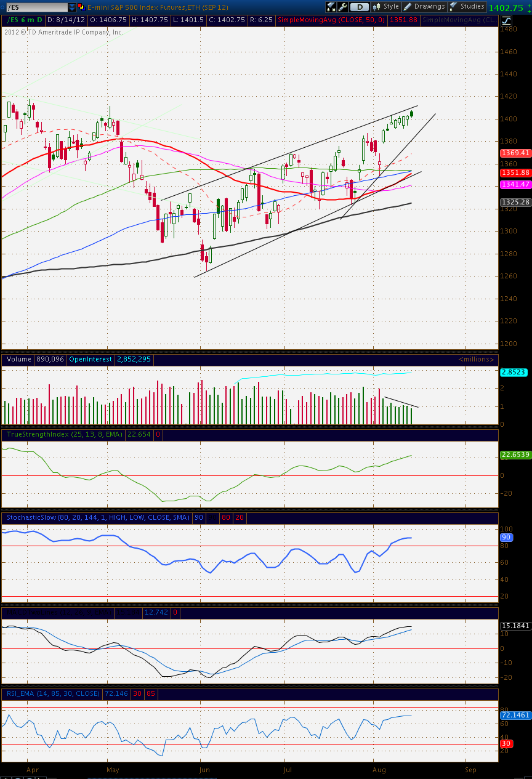Click the RSI value 72.146 in header
The height and width of the screenshot is (779, 532).
click(x=118, y=693)
